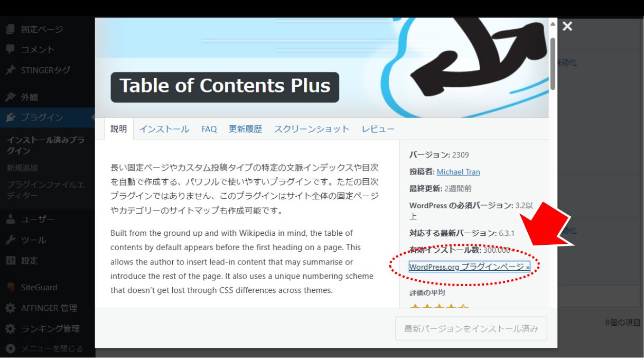The image size is (644, 358).
Task: Click the Tools (ツール) wrench icon
Action: coord(11,240)
